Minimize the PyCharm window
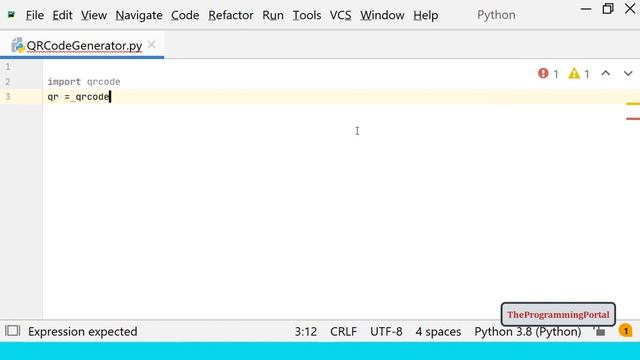 586,9
